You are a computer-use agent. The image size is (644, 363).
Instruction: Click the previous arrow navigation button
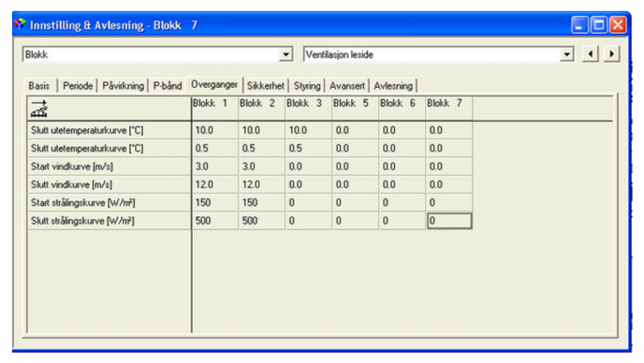(x=591, y=54)
